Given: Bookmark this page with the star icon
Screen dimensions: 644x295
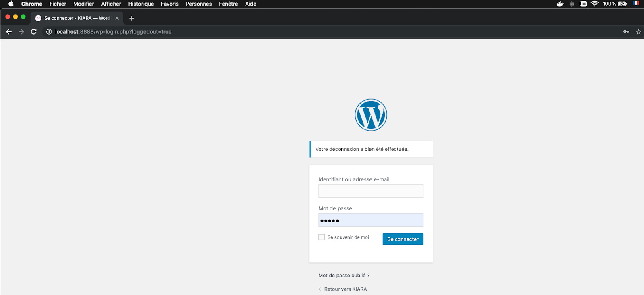Looking at the screenshot, I should point(638,32).
